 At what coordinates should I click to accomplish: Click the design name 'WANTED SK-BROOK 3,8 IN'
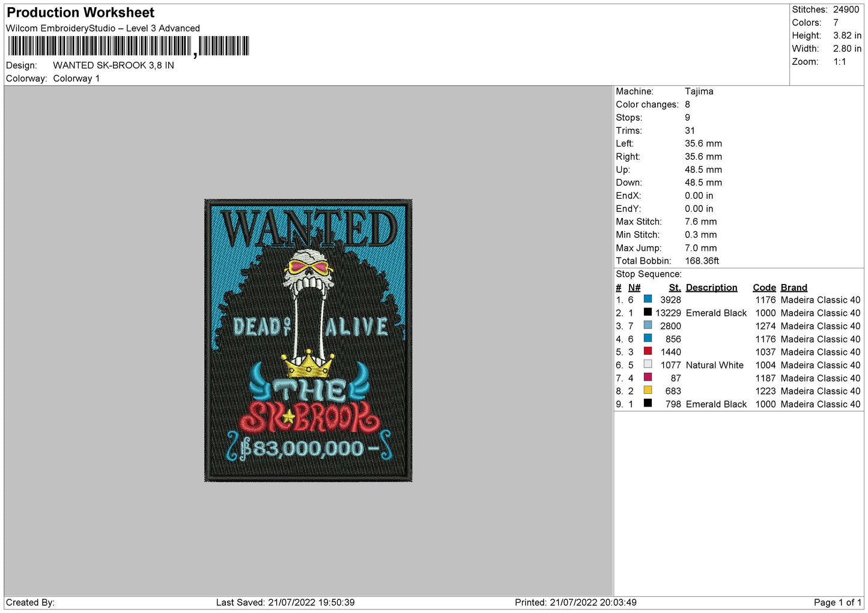(114, 65)
